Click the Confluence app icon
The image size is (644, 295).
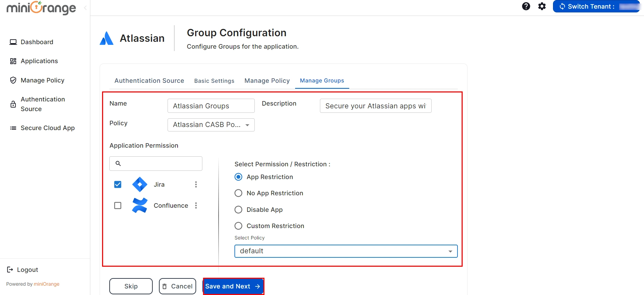140,205
